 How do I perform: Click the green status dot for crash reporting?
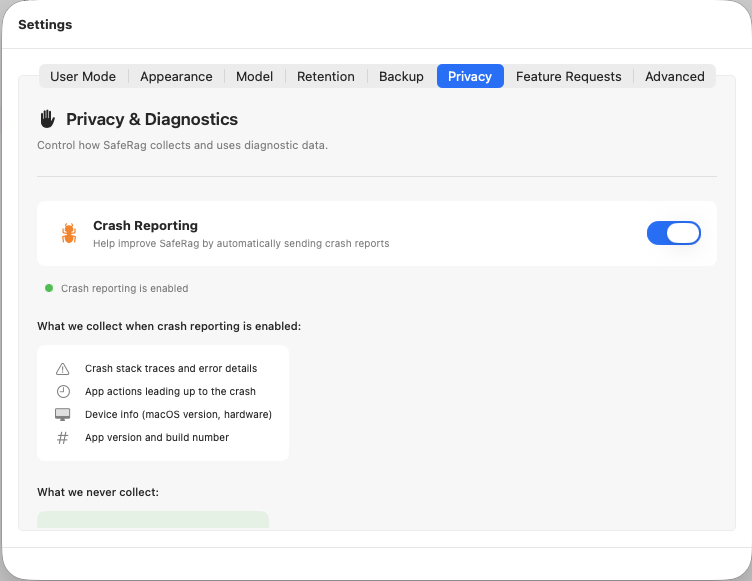tap(49, 288)
